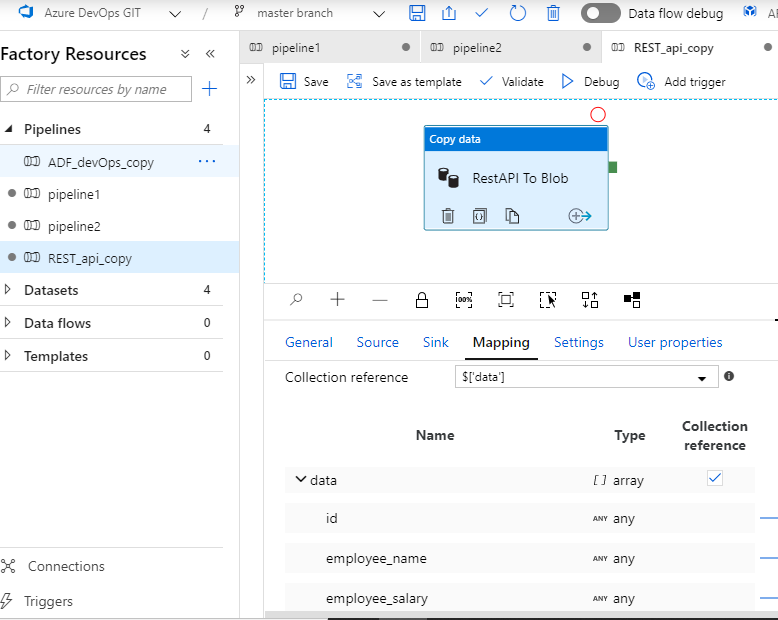Image resolution: width=778 pixels, height=620 pixels.
Task: Expand all Factory Resources sections
Action: click(185, 54)
